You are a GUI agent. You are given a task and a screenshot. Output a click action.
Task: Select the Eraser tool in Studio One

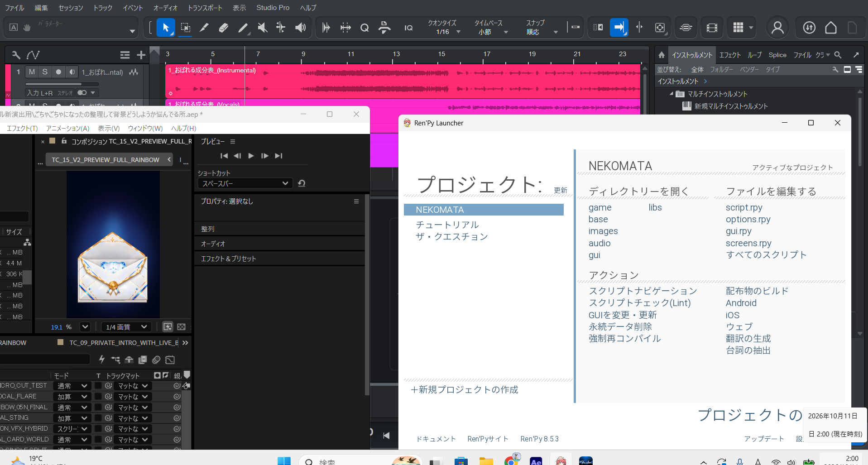pyautogui.click(x=224, y=28)
